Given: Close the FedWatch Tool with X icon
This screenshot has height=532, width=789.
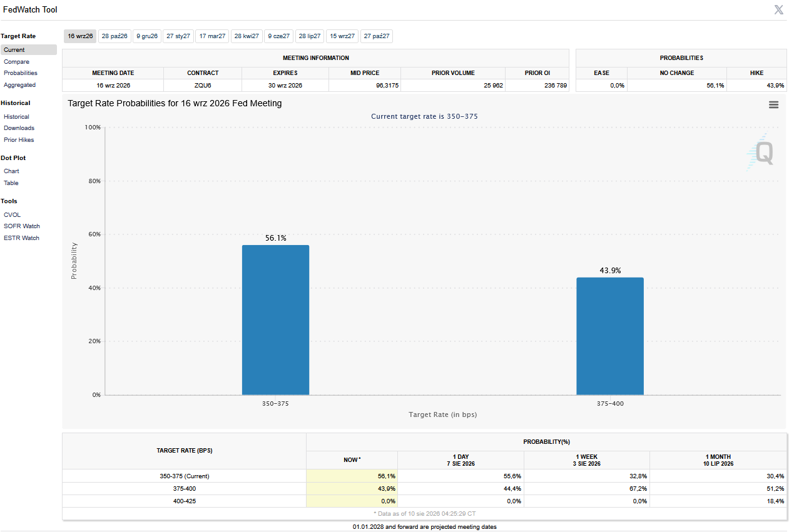Looking at the screenshot, I should 778,9.
